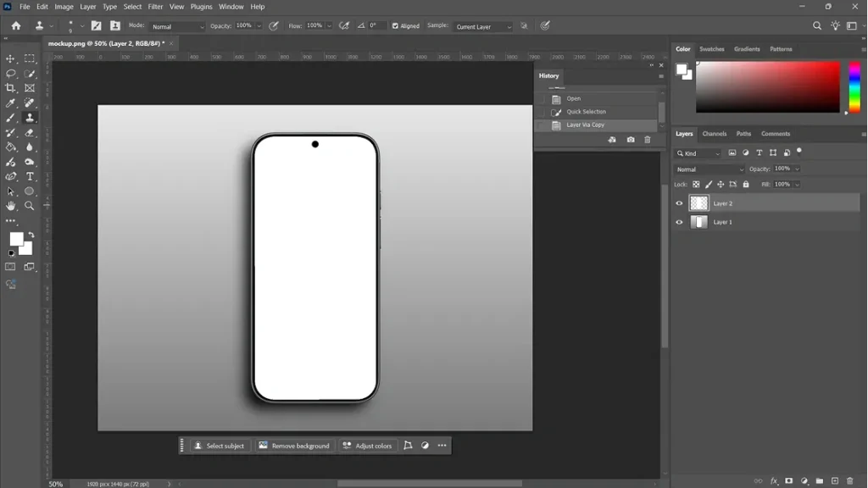The height and width of the screenshot is (488, 868).
Task: Switch to the Channels tab
Action: click(x=714, y=134)
